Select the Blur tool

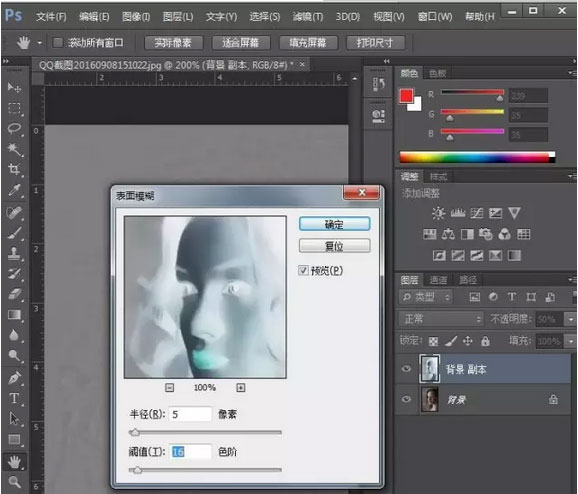point(14,335)
